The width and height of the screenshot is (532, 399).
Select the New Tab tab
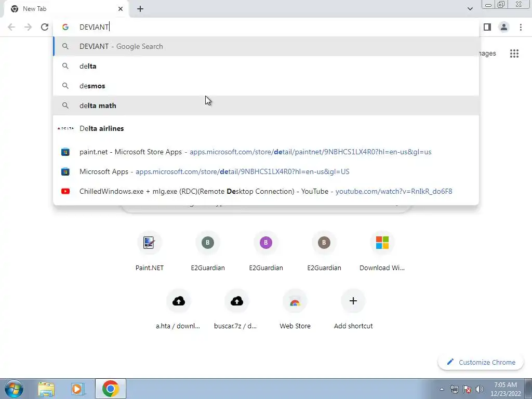tap(66, 9)
